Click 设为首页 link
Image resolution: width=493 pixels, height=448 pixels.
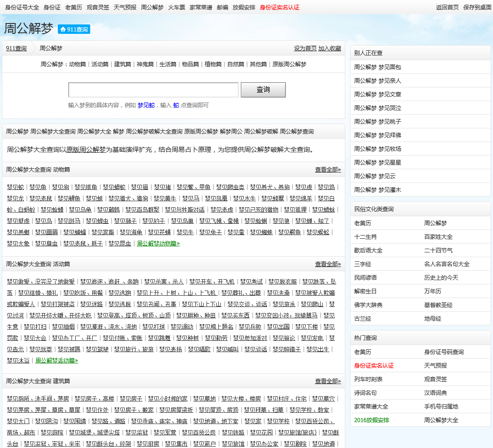click(x=305, y=48)
